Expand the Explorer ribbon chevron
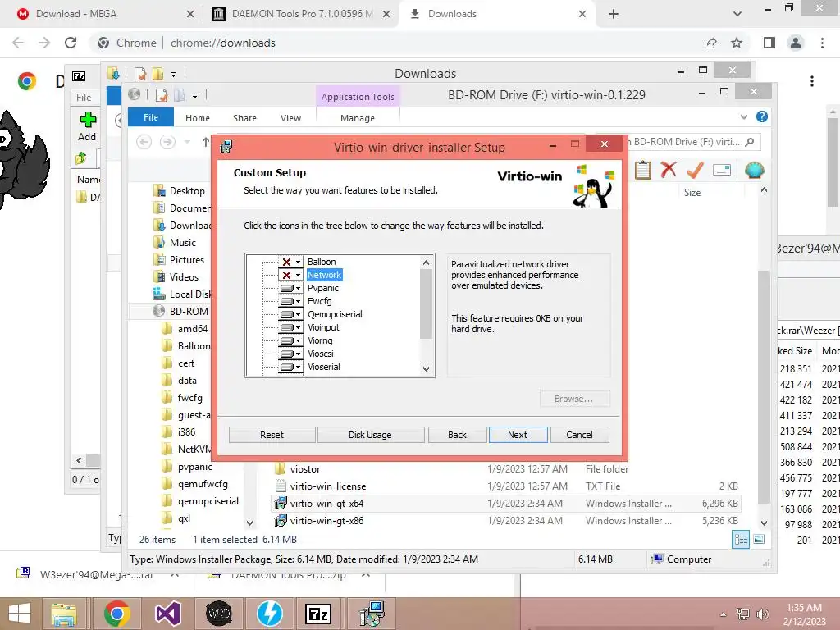840x630 pixels. click(x=743, y=116)
